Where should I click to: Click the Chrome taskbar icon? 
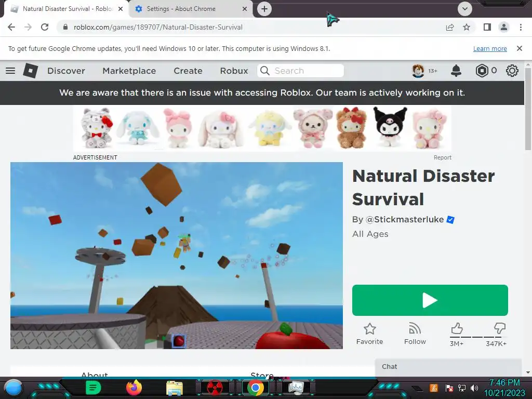(x=256, y=388)
